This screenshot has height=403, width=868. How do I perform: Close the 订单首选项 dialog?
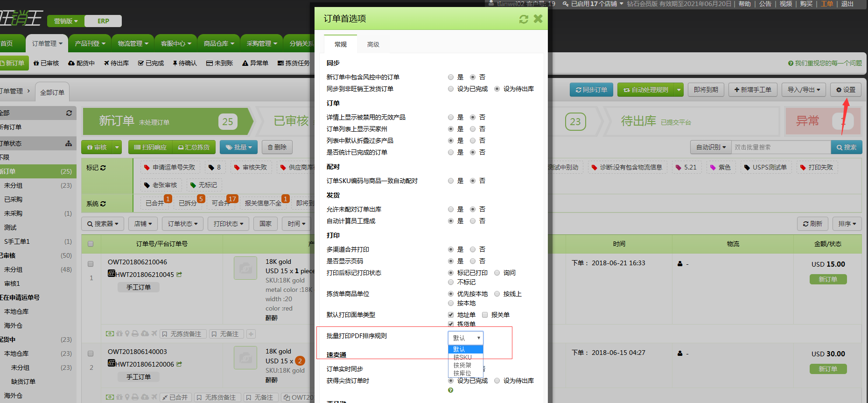pyautogui.click(x=538, y=19)
